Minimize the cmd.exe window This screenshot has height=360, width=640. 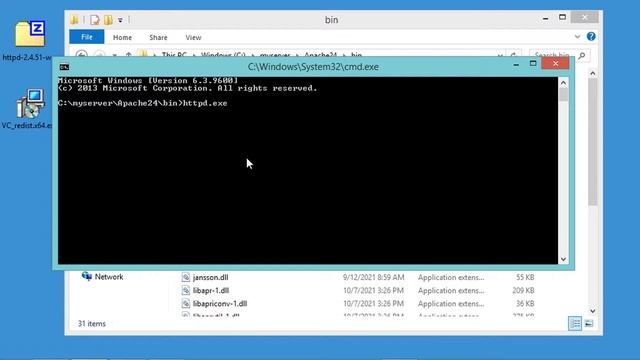(x=516, y=64)
